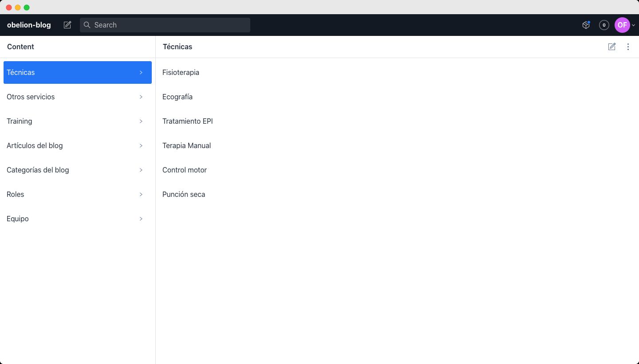
Task: Close the window with red button
Action: 9,8
